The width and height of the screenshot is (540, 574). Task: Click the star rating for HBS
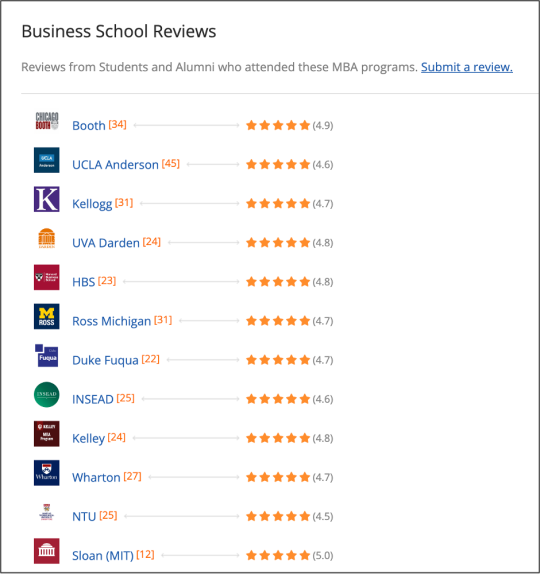click(278, 282)
